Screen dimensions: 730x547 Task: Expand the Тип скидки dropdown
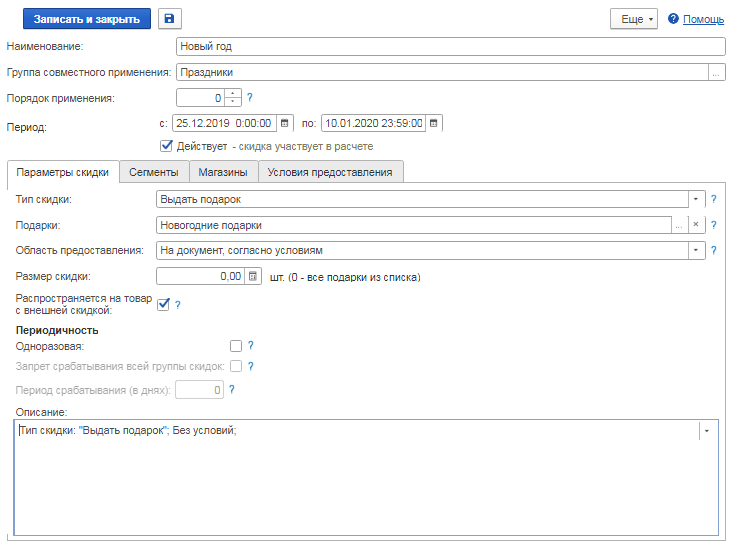click(x=696, y=199)
